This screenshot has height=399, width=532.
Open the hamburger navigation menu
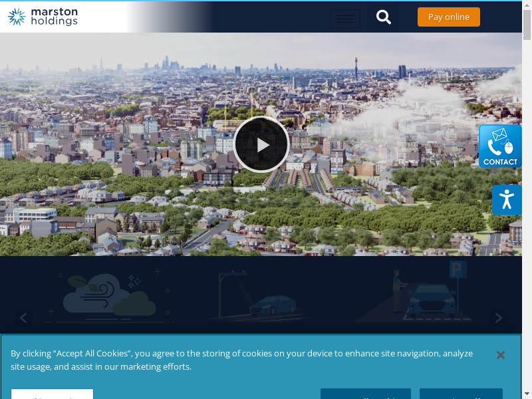345,18
